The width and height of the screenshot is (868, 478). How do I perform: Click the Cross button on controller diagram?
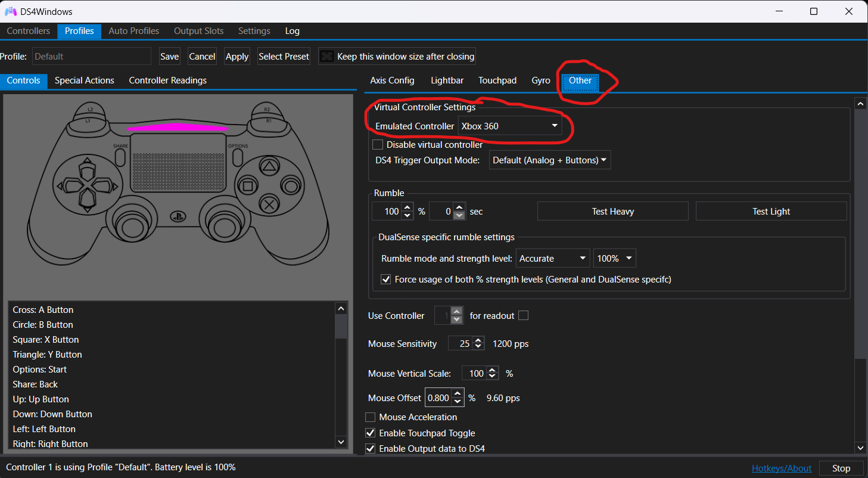coord(269,205)
